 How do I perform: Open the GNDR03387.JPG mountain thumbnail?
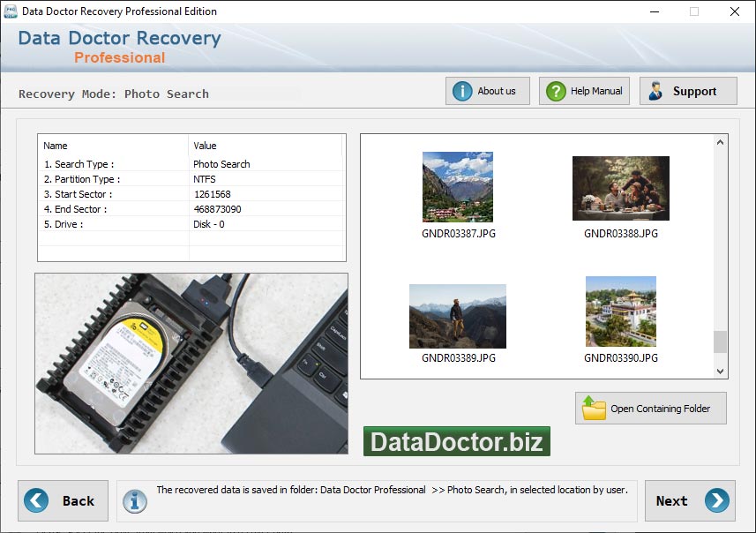click(457, 187)
